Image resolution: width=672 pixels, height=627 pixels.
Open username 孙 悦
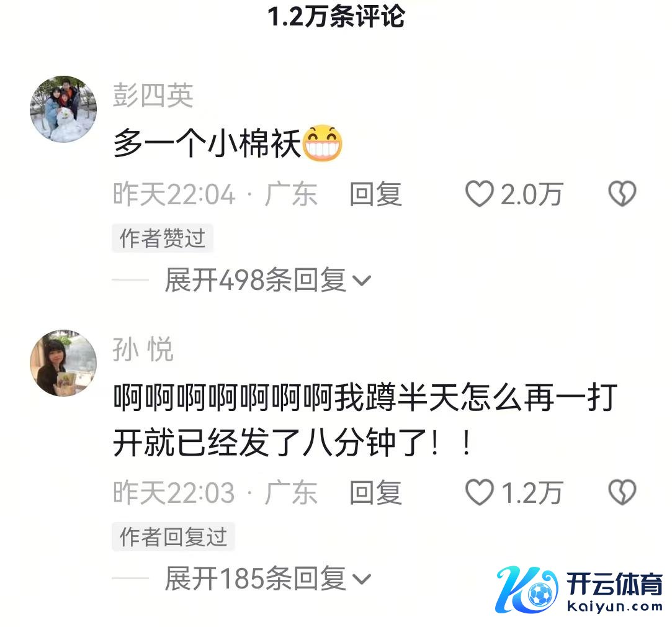pos(143,349)
